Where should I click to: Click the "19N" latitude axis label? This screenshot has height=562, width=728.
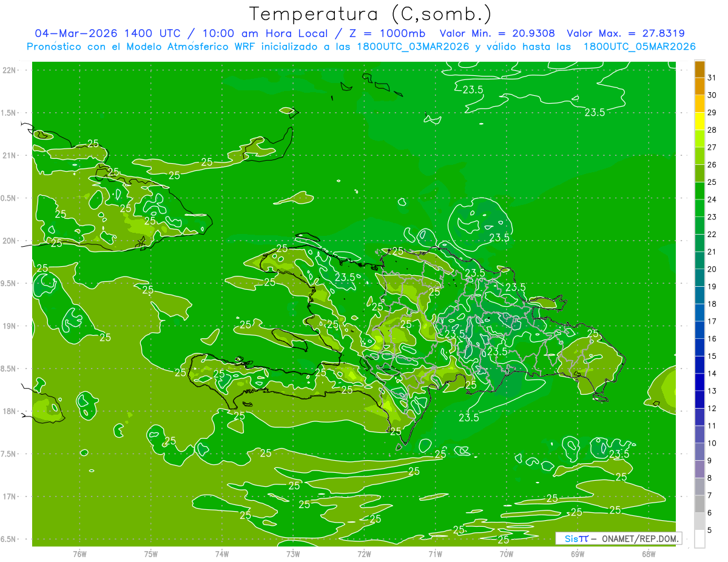(9, 326)
